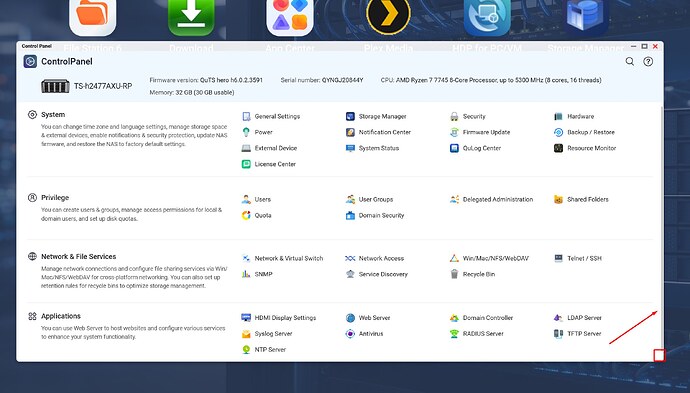The width and height of the screenshot is (690, 393).
Task: Select Network & File Services heading
Action: 79,257
